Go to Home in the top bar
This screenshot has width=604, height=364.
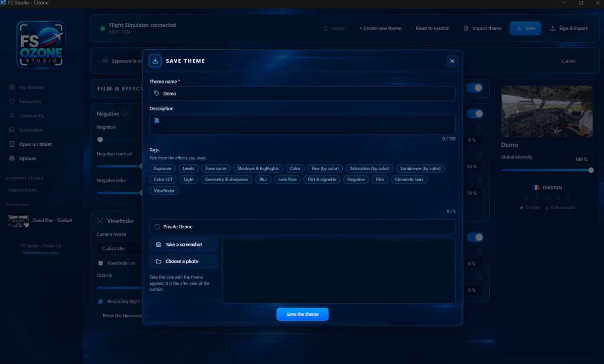click(x=334, y=28)
